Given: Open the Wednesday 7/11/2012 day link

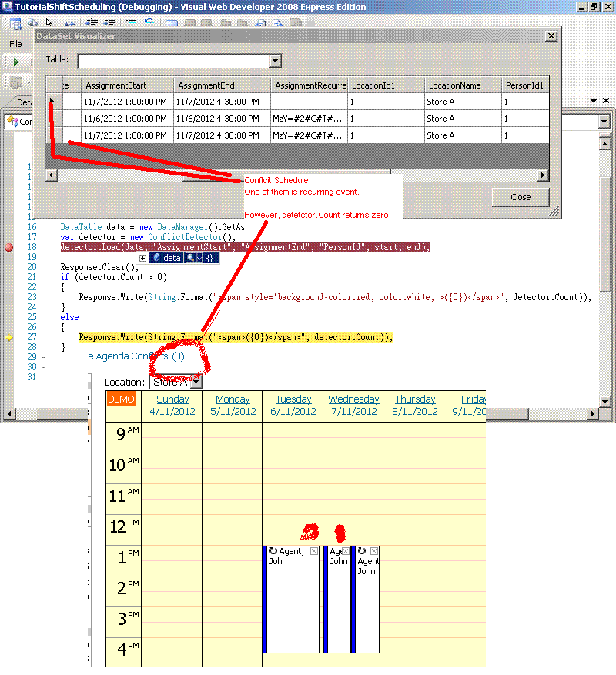Looking at the screenshot, I should (353, 405).
